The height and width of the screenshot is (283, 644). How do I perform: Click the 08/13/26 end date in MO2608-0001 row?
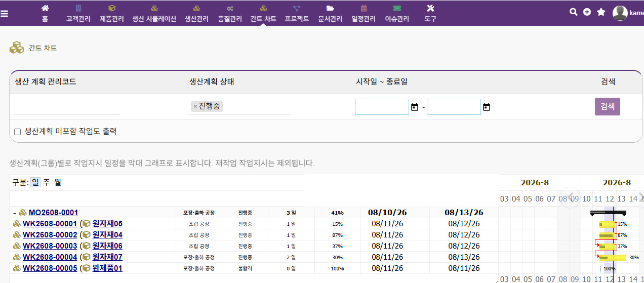click(464, 213)
